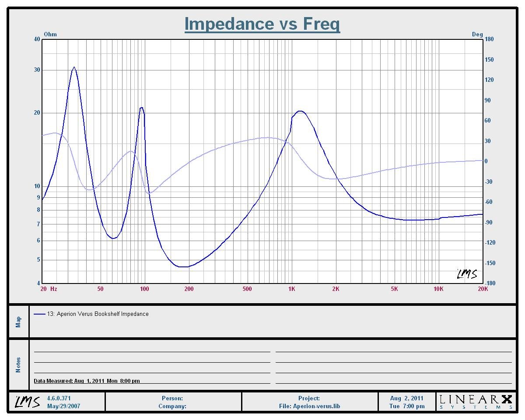Click the Data Measured note line
The image size is (525, 420).
(x=87, y=381)
